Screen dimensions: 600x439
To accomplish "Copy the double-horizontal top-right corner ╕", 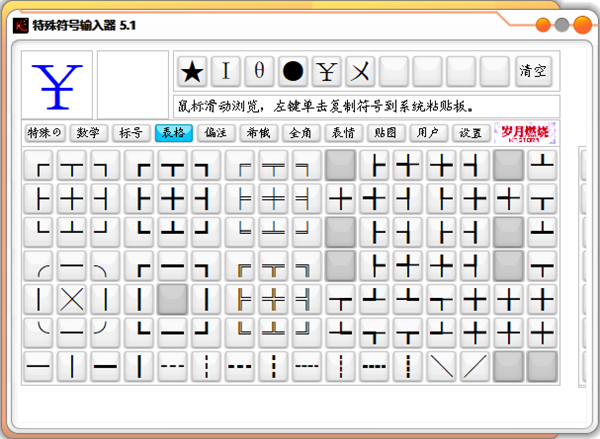I will [x=307, y=165].
